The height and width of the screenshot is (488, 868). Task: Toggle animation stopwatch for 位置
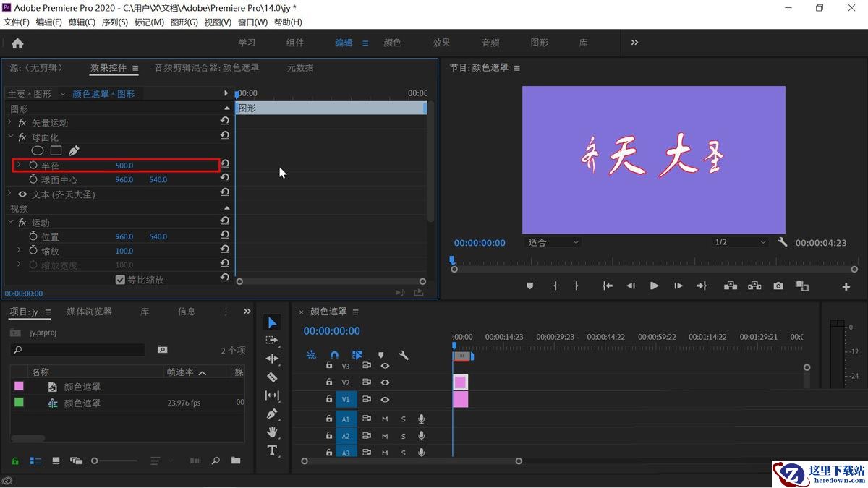tap(33, 236)
